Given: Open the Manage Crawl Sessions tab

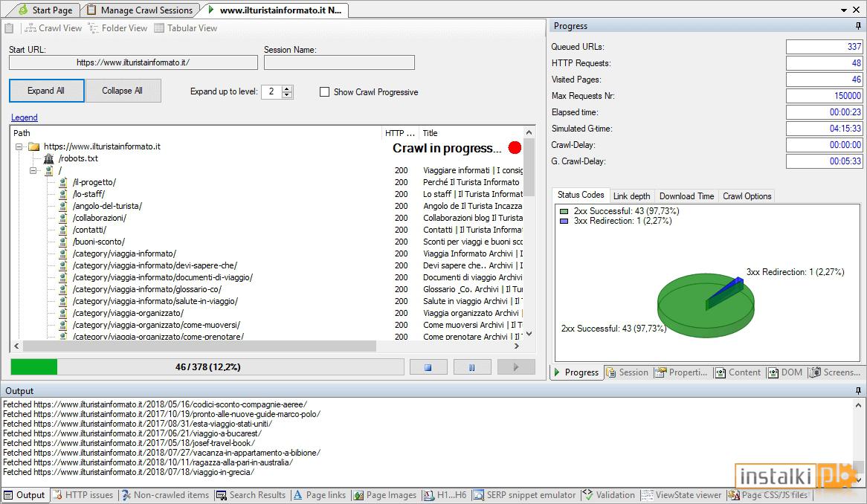Looking at the screenshot, I should point(141,10).
